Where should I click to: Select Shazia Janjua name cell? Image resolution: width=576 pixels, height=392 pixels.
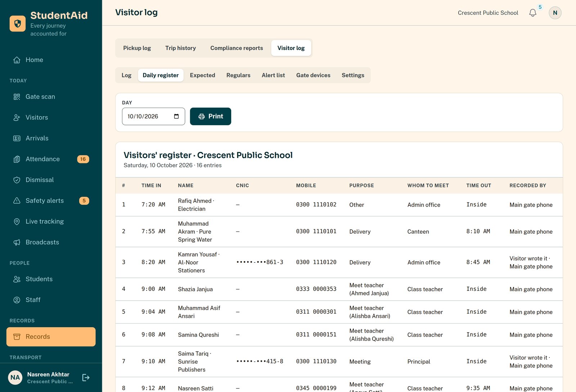195,289
